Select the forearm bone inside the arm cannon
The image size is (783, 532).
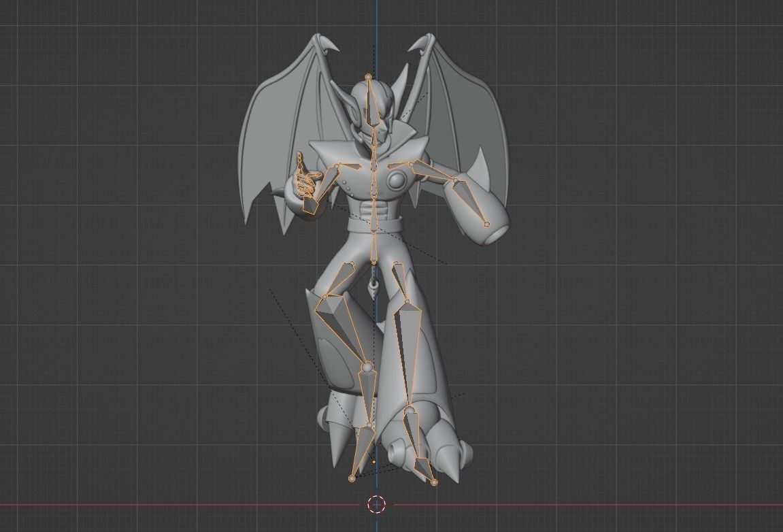469,201
